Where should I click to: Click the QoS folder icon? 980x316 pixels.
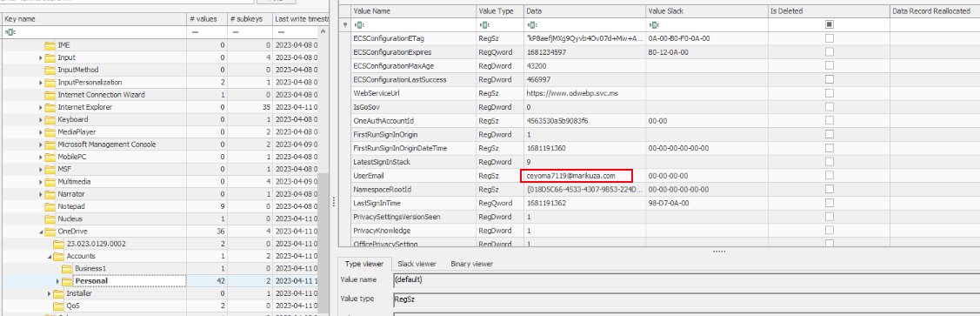click(58, 306)
